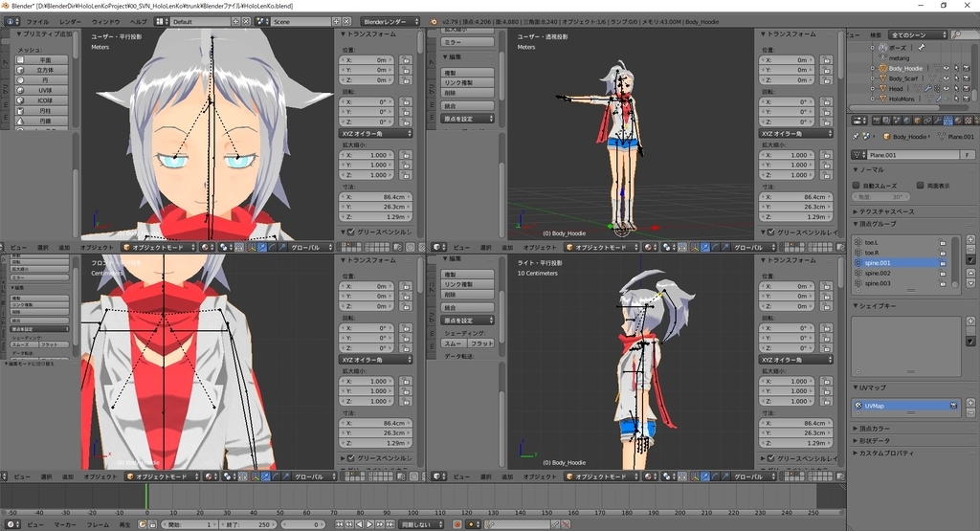Open the info editor type selector
980x531 pixels.
click(x=11, y=21)
